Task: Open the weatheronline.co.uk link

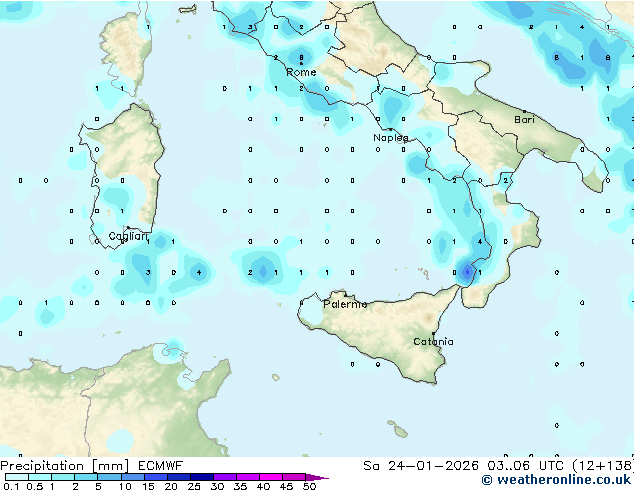Action: point(556,480)
